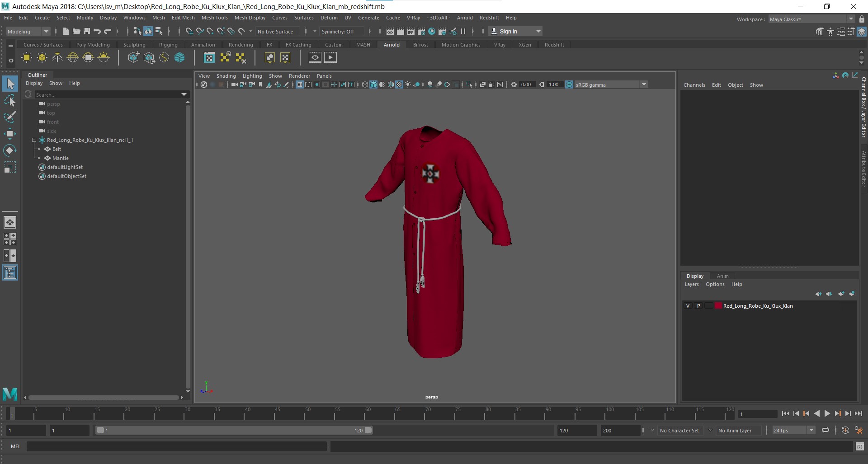
Task: Activate the Scale tool
Action: pyautogui.click(x=10, y=168)
